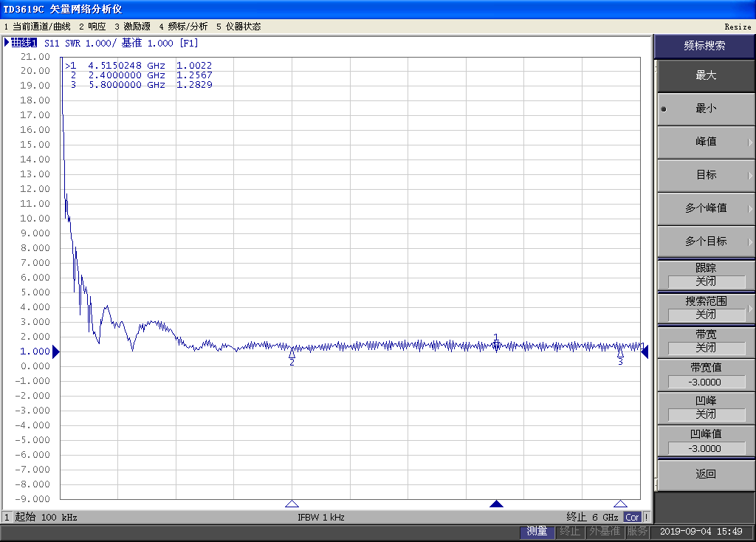Click the Cor correction indicator

633,518
